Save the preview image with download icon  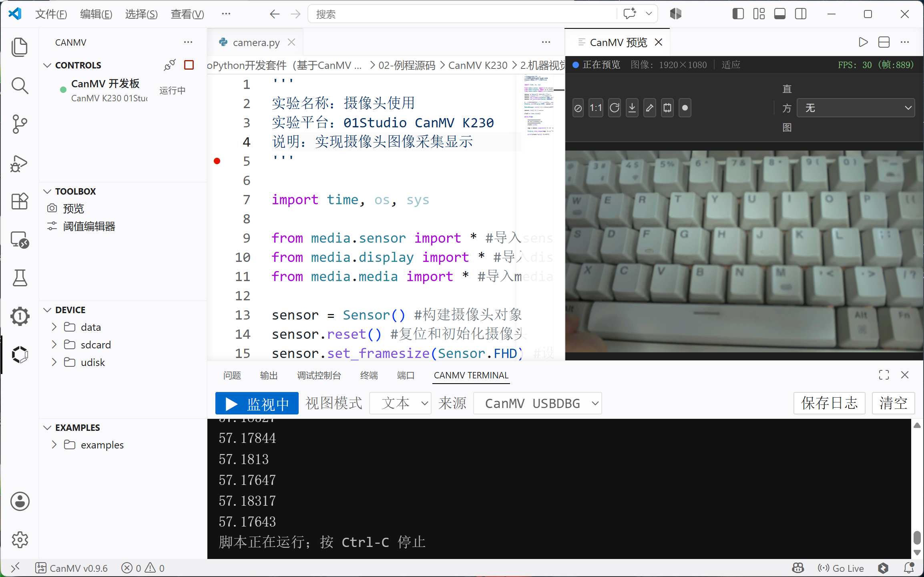(x=632, y=108)
